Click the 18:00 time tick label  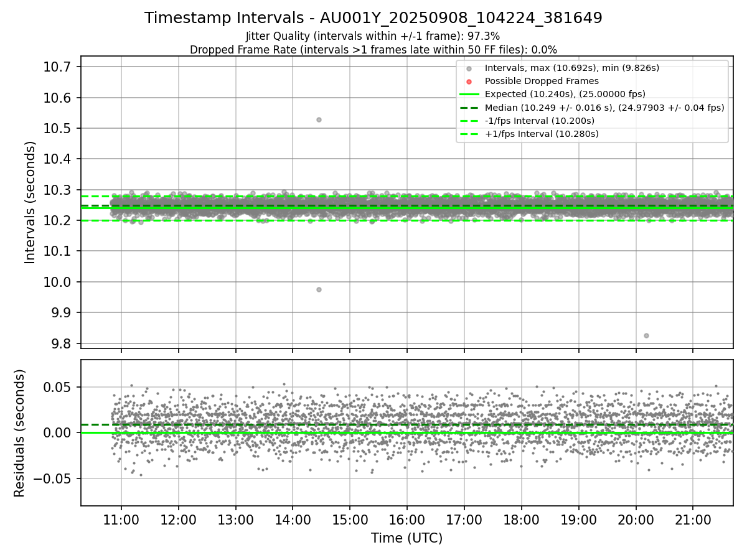(x=522, y=520)
